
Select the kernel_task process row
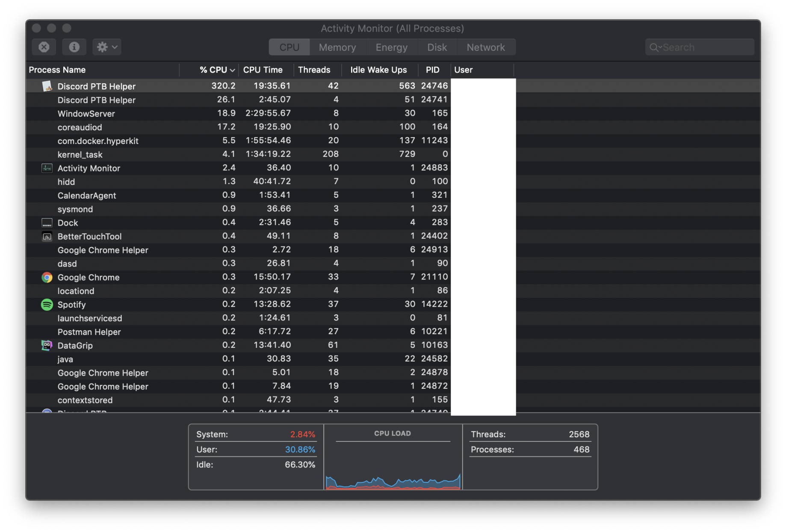point(393,154)
